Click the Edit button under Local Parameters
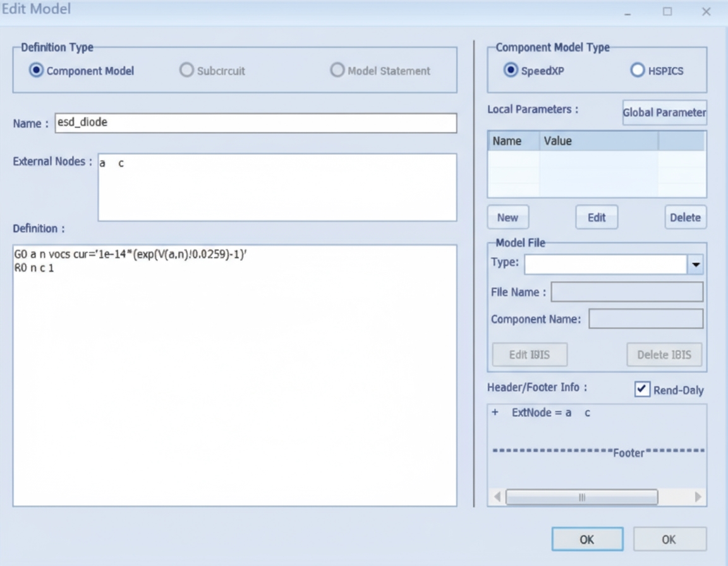 (597, 217)
